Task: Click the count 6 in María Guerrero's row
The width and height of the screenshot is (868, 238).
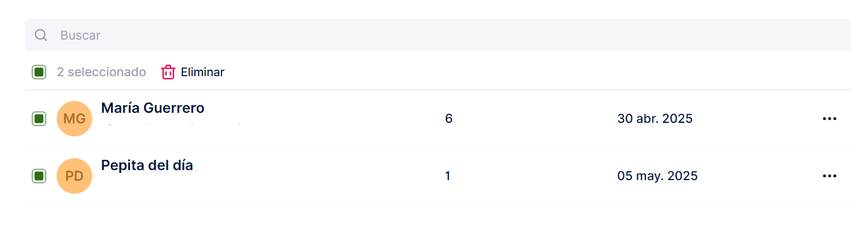Action: point(449,119)
